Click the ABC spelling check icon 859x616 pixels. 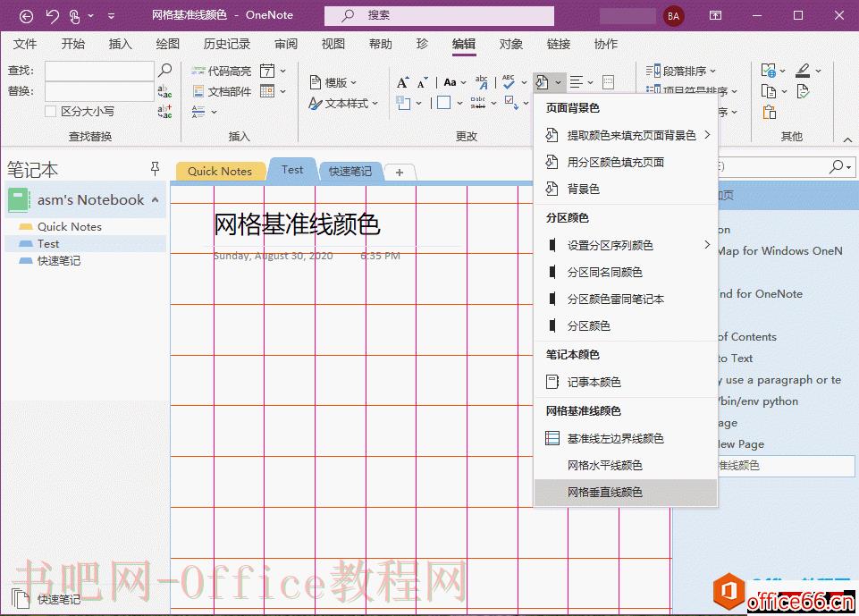pos(509,82)
